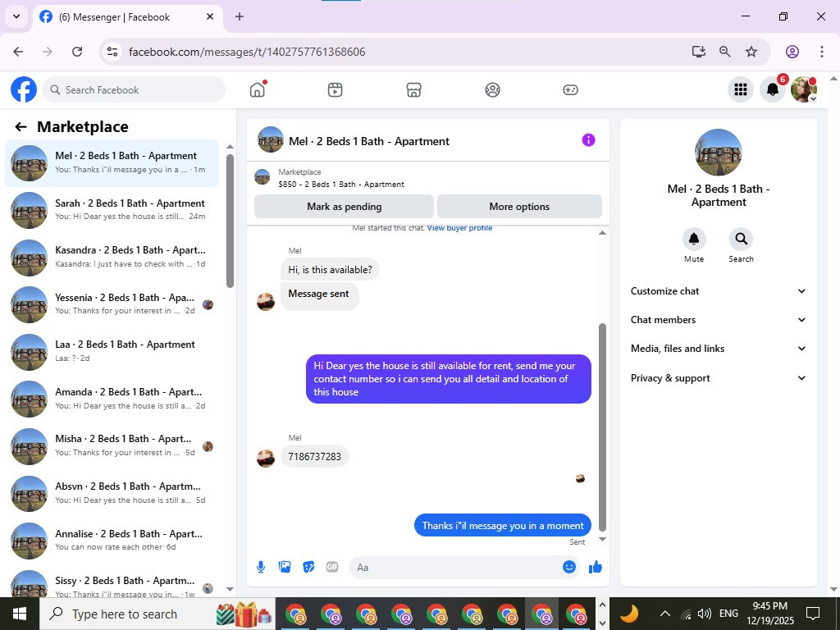Image resolution: width=840 pixels, height=630 pixels.
Task: Show hidden system tray icons
Action: [664, 614]
